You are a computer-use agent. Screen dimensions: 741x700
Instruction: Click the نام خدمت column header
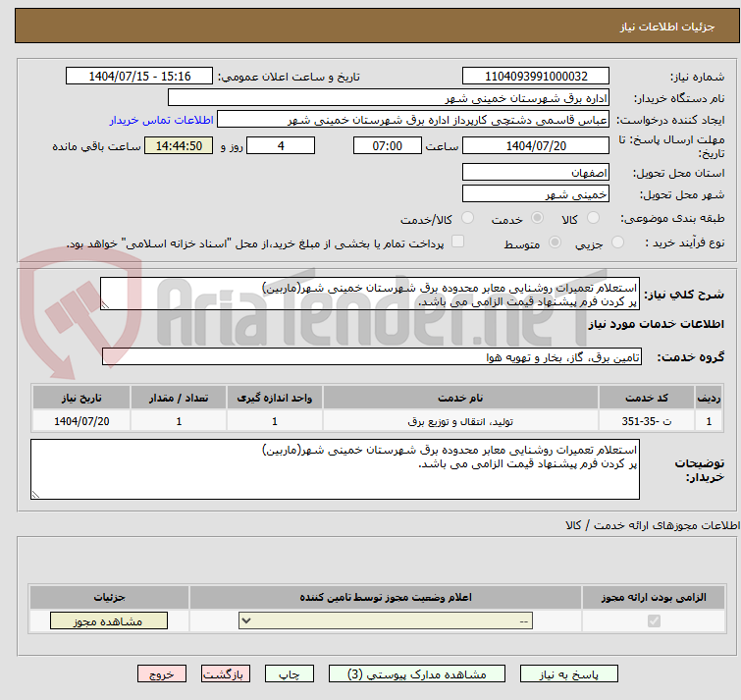[x=460, y=398]
